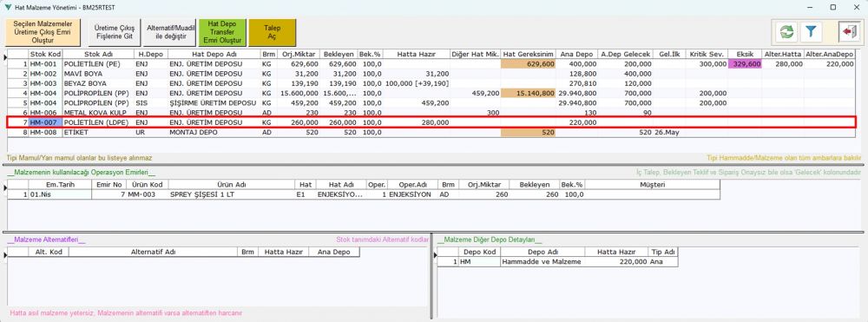This screenshot has height=322, width=868.
Task: Sort by 'Stok Kod' column header
Action: point(45,54)
